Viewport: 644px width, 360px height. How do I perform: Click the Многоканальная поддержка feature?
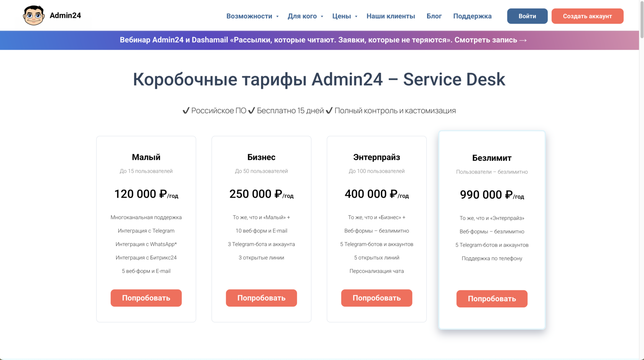point(146,217)
